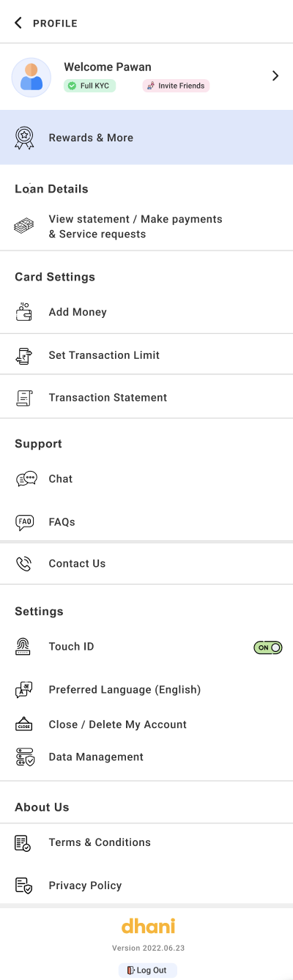Open the Terms & Conditions entry

(x=146, y=842)
